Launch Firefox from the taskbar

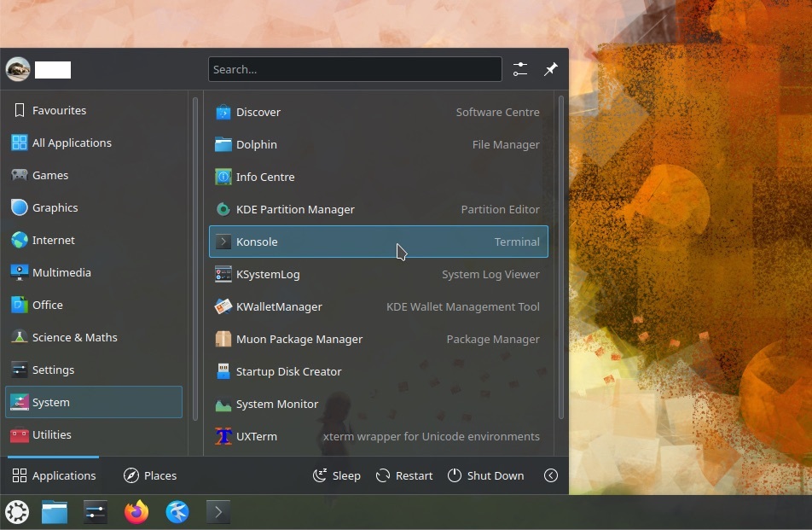coord(136,512)
